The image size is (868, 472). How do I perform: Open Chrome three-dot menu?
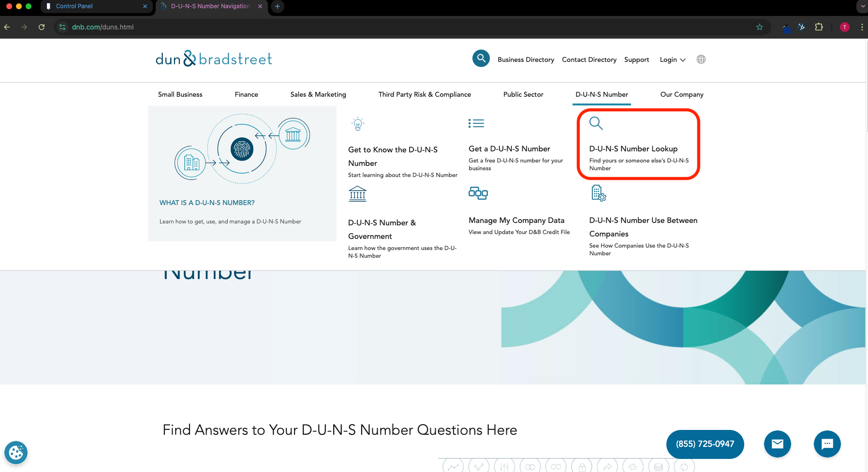pos(862,27)
